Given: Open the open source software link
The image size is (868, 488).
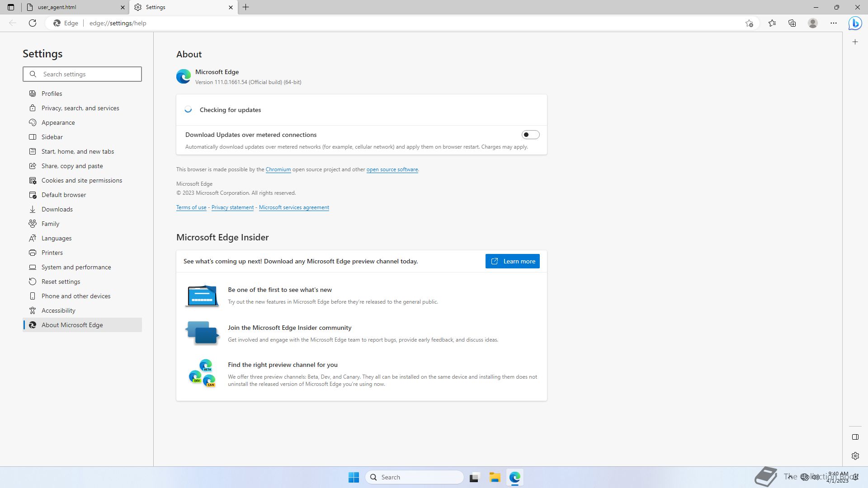Looking at the screenshot, I should 392,169.
